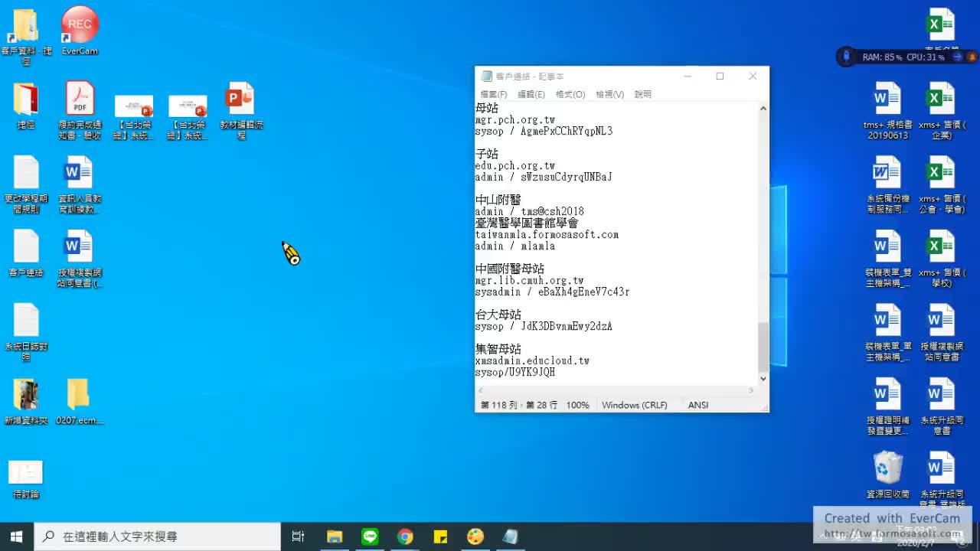The height and width of the screenshot is (551, 980).
Task: Open File Explorer from the taskbar
Action: tap(335, 536)
